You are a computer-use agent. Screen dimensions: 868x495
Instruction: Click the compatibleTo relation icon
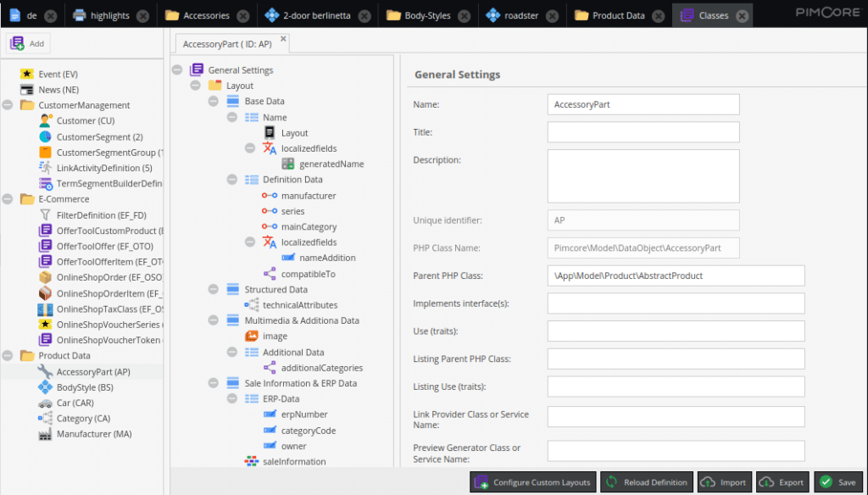[x=270, y=274]
